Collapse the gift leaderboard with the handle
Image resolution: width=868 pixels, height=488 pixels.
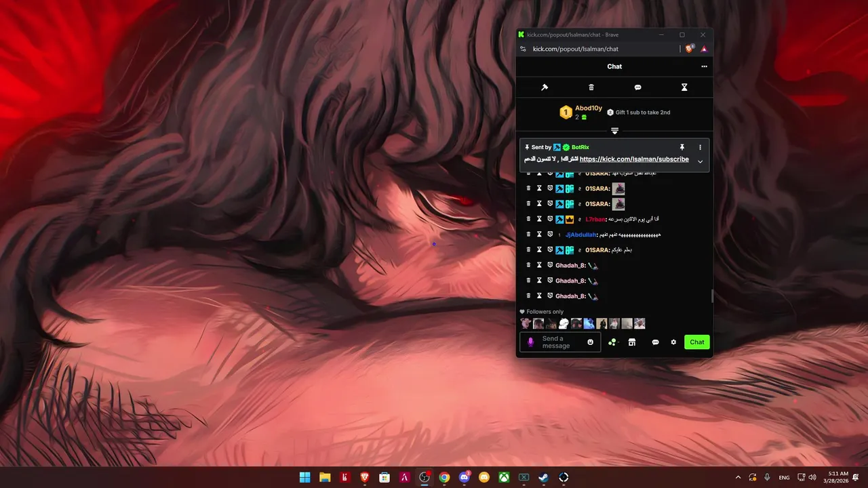pyautogui.click(x=614, y=131)
